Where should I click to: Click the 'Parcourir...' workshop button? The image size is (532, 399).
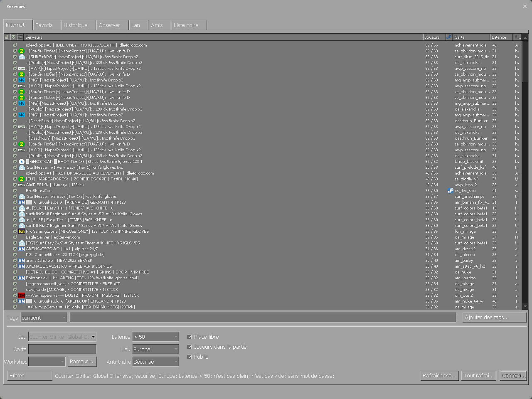pyautogui.click(x=83, y=362)
